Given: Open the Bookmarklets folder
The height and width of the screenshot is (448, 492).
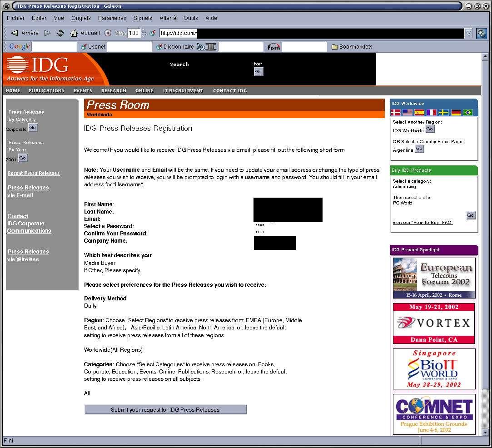Looking at the screenshot, I should coord(352,47).
